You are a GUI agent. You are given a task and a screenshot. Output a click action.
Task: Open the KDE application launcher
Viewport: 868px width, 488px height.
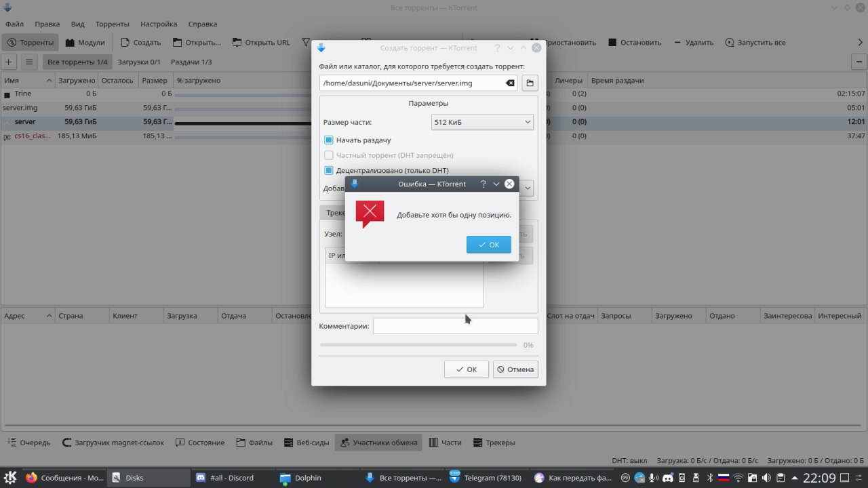pos(10,478)
